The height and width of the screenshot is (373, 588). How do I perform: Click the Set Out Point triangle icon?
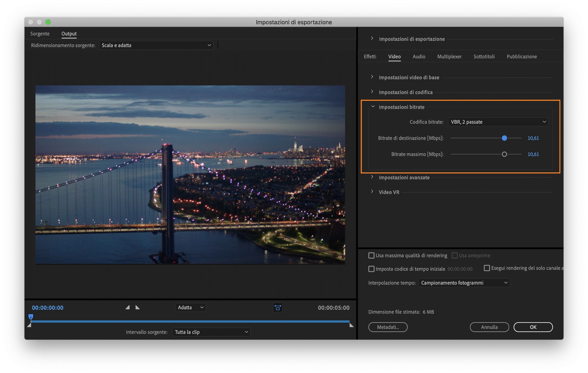[x=138, y=307]
